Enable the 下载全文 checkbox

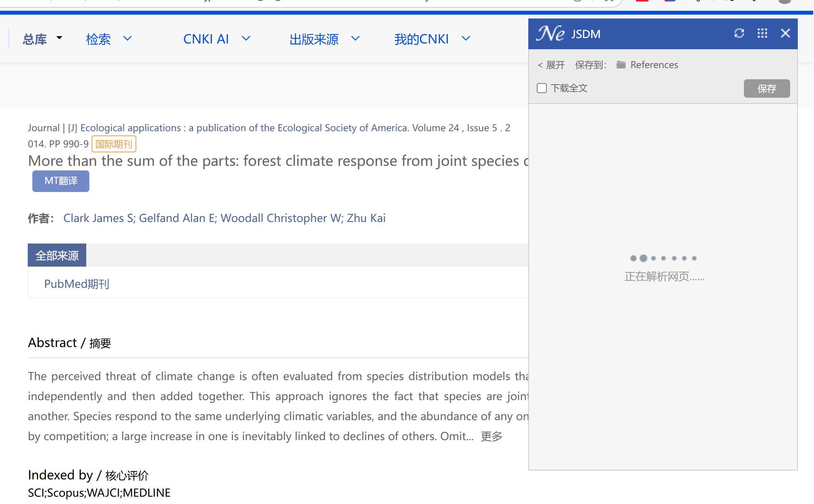coord(542,88)
